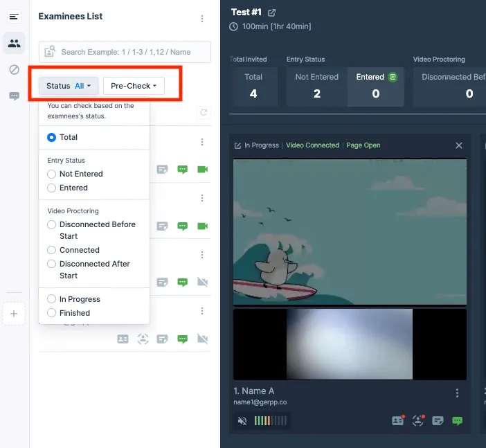
Task: Open the examinees people icon in the sidebar
Action: coord(14,44)
